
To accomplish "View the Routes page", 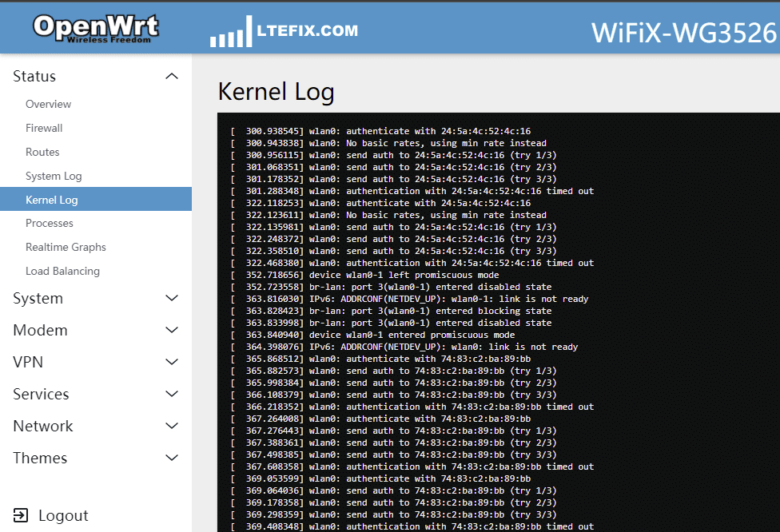I will 42,152.
